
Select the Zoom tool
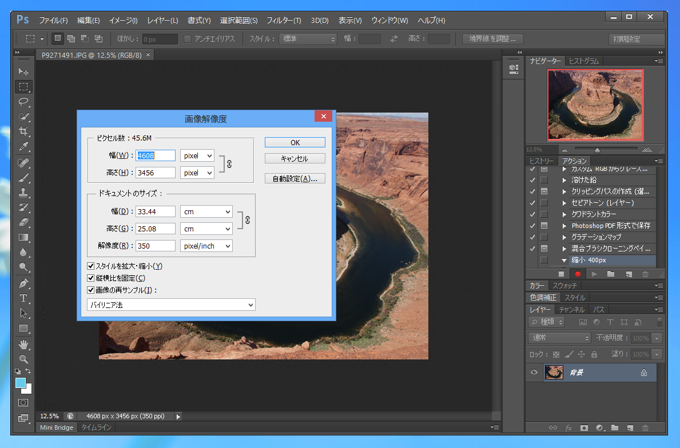(x=23, y=359)
